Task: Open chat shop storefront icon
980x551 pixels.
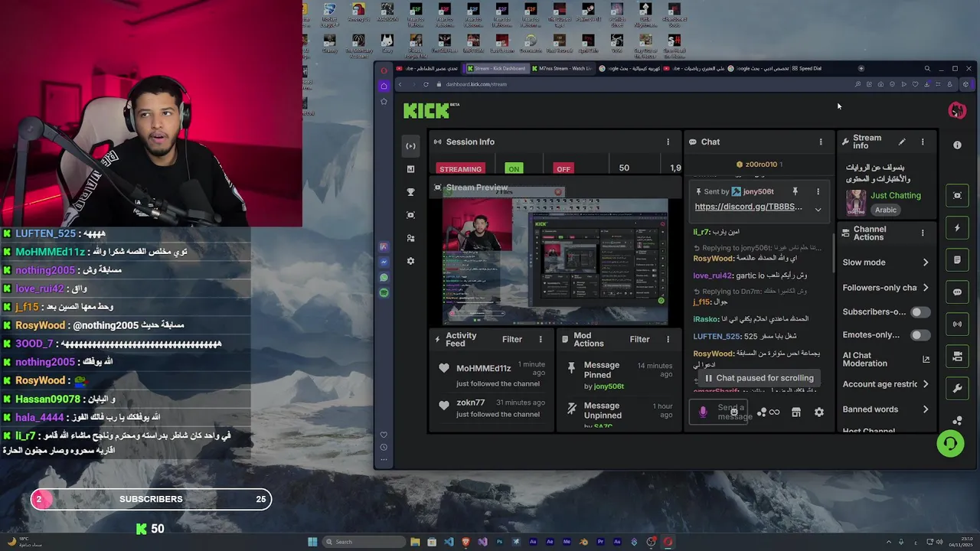Action: coord(796,412)
